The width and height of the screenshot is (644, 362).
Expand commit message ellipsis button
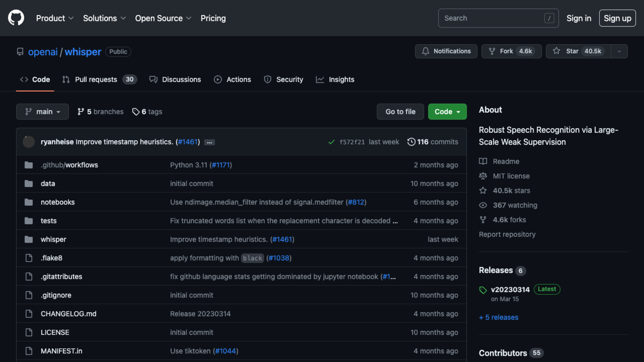click(x=209, y=142)
